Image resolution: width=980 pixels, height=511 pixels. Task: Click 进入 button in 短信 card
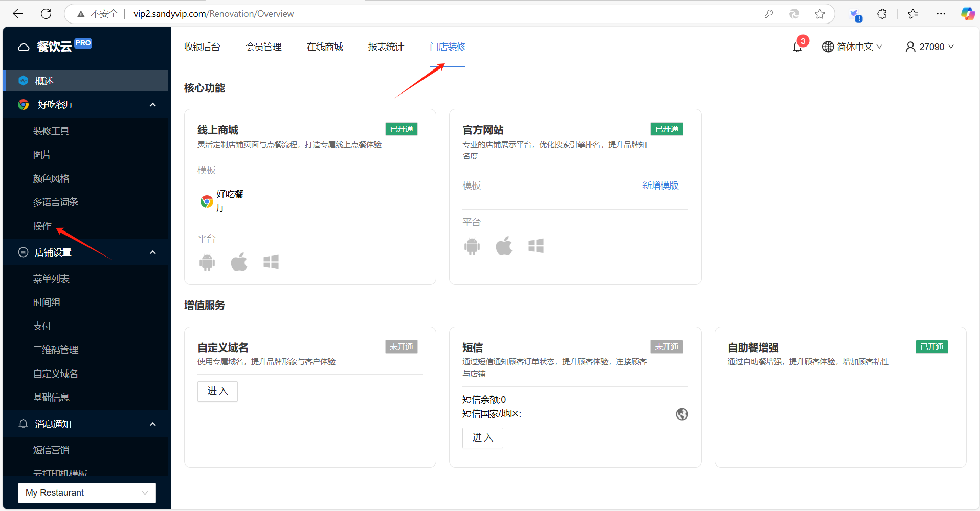482,438
